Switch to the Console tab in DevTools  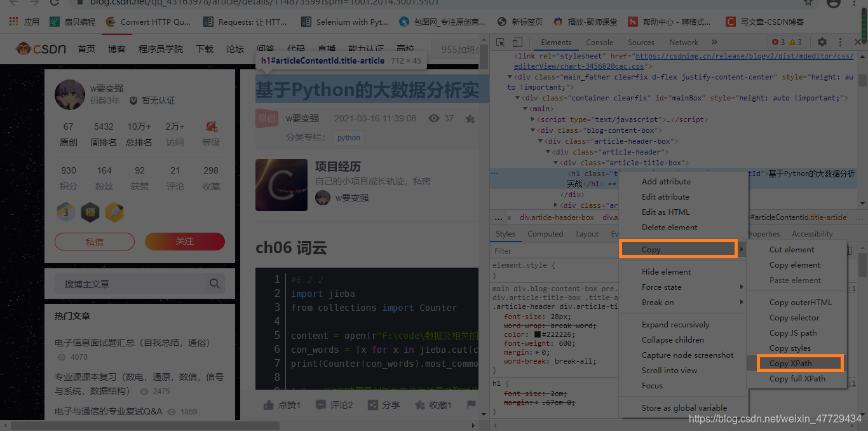point(600,43)
